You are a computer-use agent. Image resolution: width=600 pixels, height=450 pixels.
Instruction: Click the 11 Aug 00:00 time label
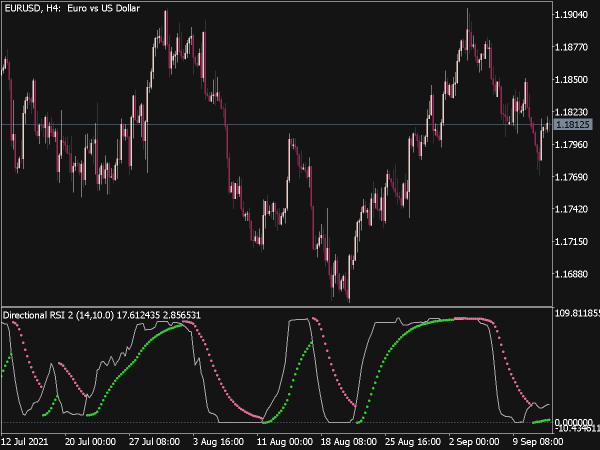click(x=284, y=442)
